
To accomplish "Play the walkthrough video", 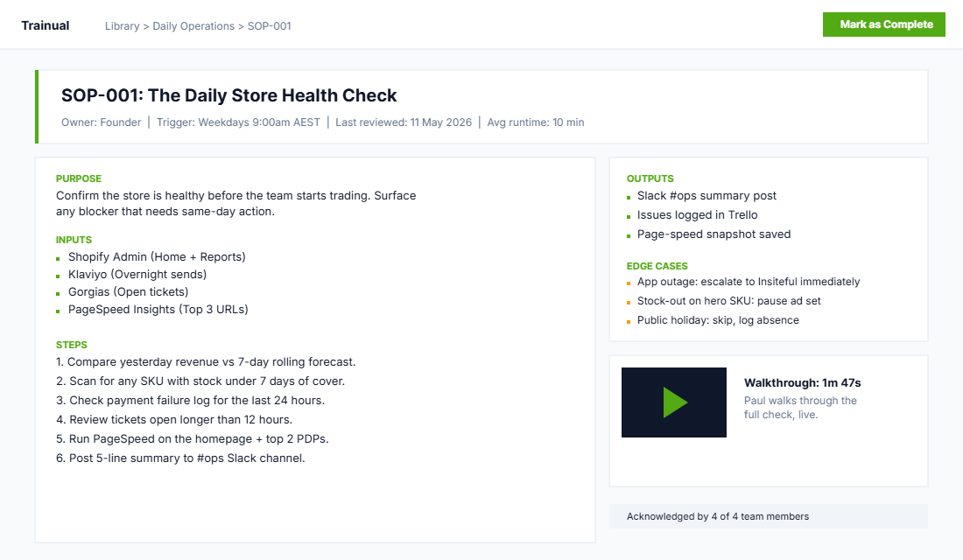I will tap(674, 402).
